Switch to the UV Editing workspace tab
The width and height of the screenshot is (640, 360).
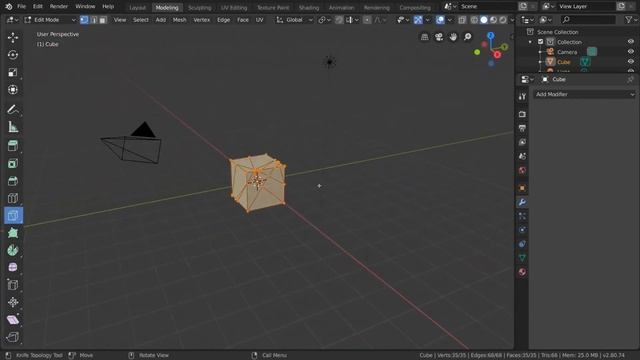[x=234, y=7]
